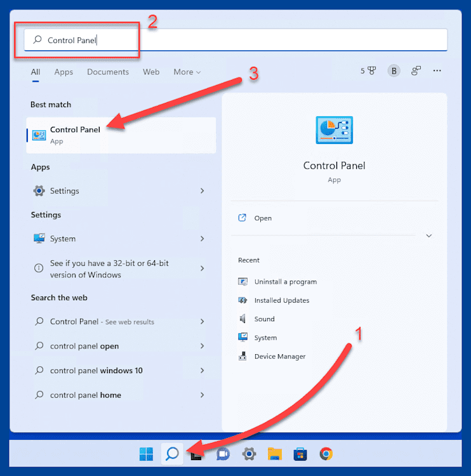This screenshot has width=471, height=476.
Task: Click search icon beside control panel open
Action: (x=39, y=346)
